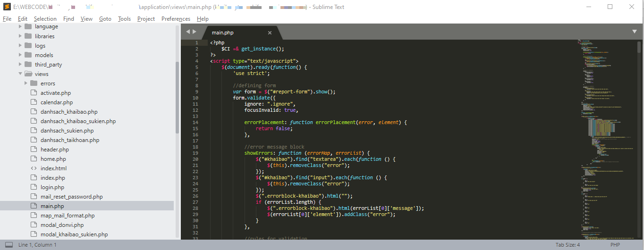Screen dimensions: 644x250
Task: Place cursor on 'use strict' line
Action: [x=251, y=73]
